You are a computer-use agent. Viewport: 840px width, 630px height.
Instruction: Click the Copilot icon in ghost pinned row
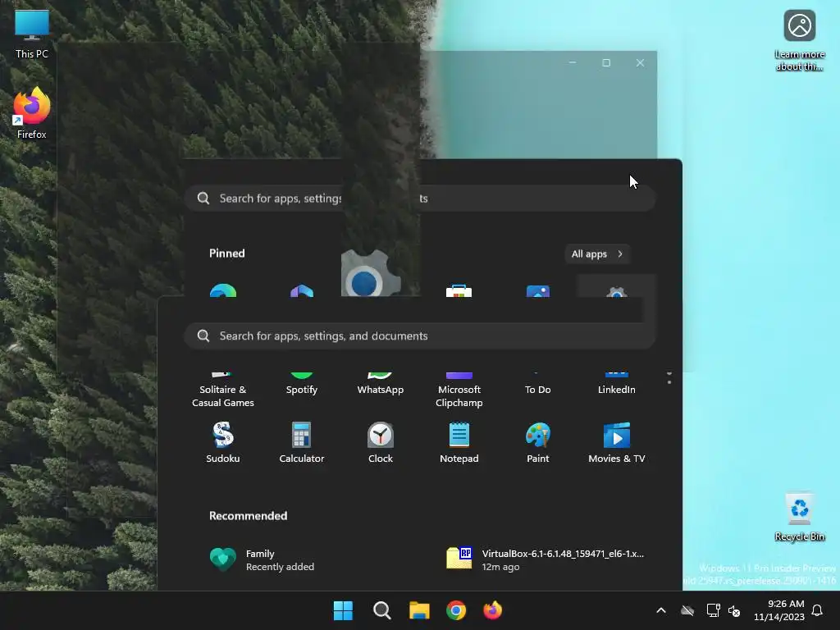pos(302,291)
